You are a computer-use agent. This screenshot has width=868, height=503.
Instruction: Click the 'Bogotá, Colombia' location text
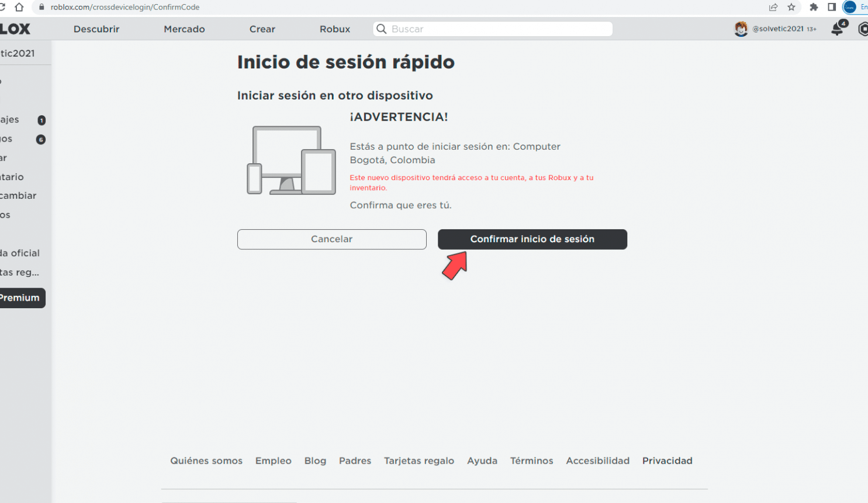pos(393,160)
